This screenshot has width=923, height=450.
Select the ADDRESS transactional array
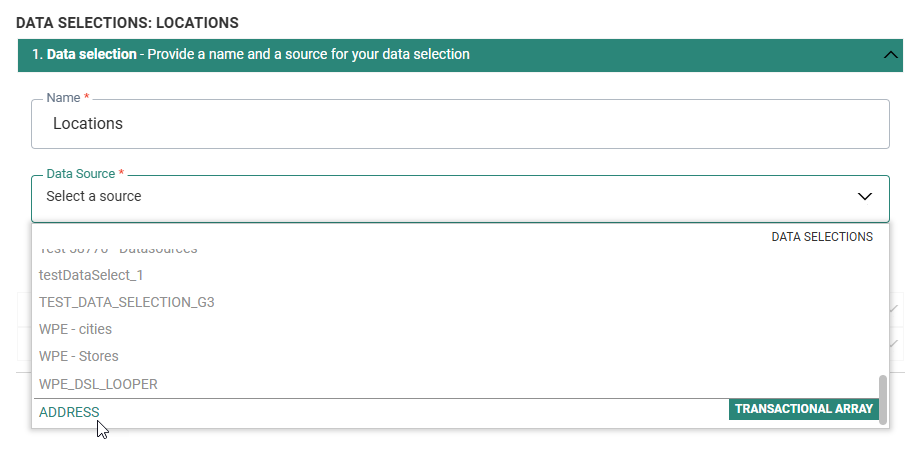69,412
